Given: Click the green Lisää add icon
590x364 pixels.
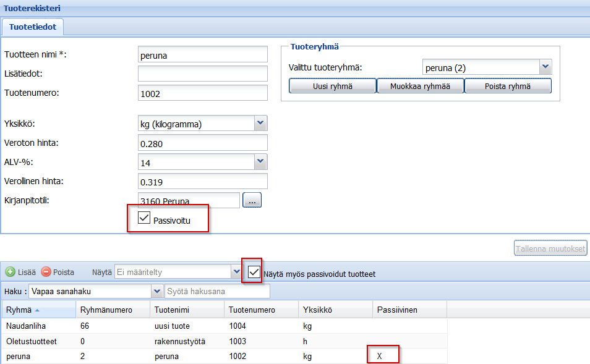Looking at the screenshot, I should tap(11, 272).
